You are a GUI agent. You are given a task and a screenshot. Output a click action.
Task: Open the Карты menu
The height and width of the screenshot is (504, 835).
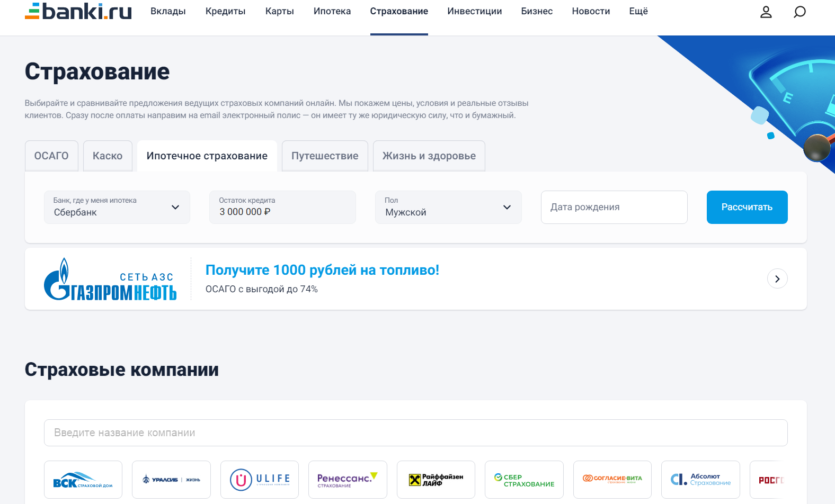[x=280, y=11]
